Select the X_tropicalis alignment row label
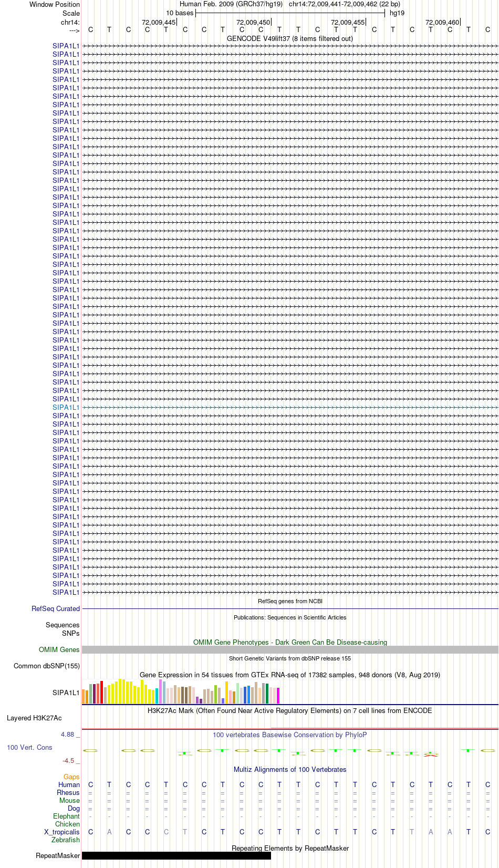 [x=61, y=832]
